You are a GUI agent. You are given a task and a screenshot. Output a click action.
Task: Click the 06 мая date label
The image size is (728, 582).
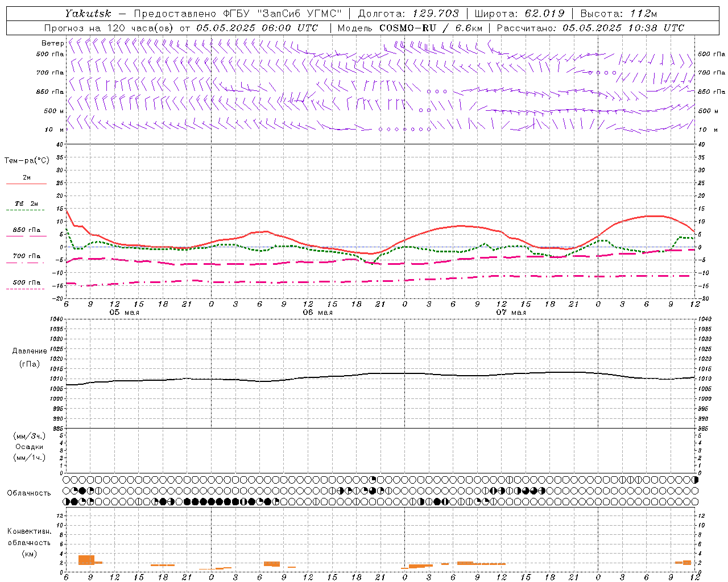point(318,313)
